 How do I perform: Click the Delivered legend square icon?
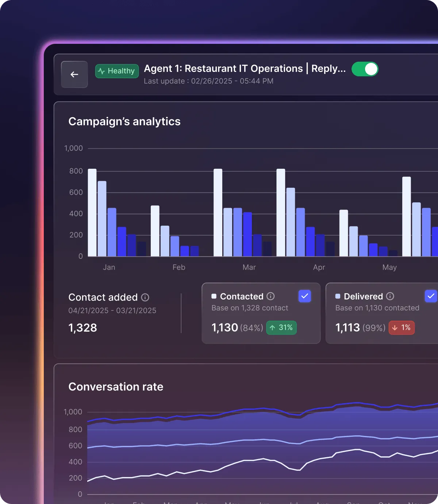coord(338,296)
